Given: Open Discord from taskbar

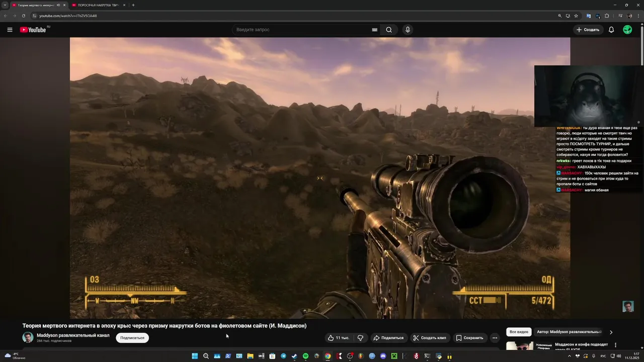Looking at the screenshot, I should pos(383,356).
